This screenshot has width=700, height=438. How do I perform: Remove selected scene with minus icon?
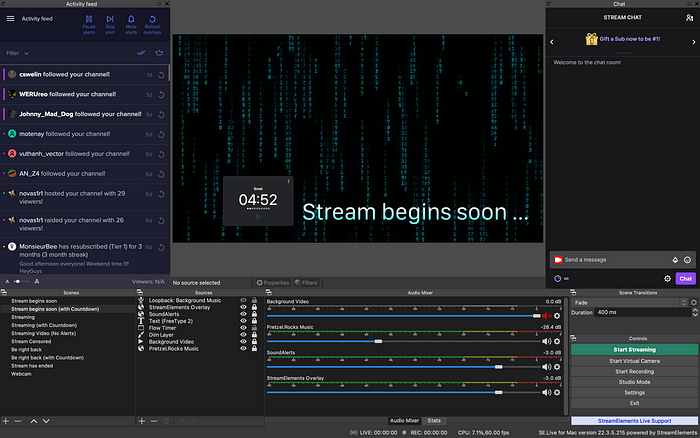click(x=18, y=421)
